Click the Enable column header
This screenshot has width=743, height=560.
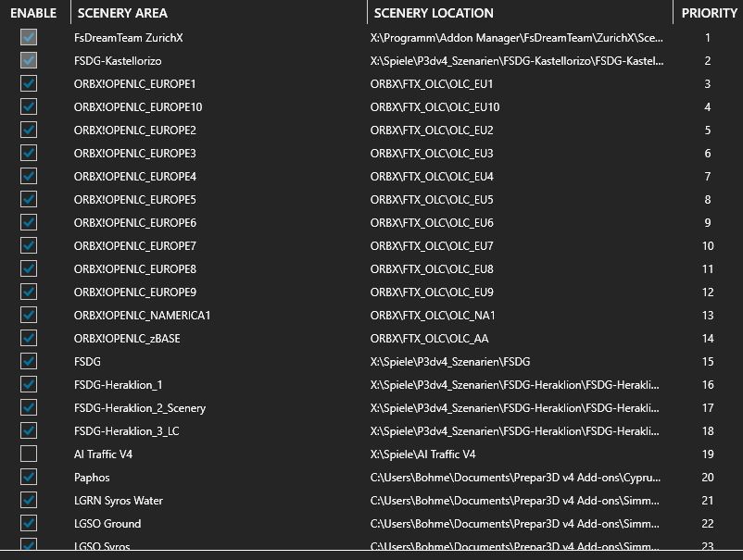click(x=33, y=13)
